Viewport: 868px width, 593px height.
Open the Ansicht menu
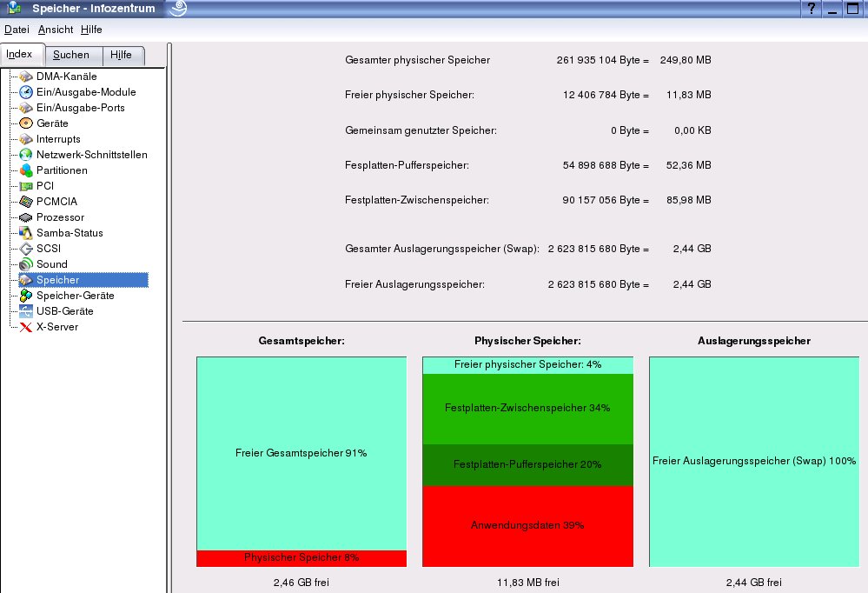[56, 30]
